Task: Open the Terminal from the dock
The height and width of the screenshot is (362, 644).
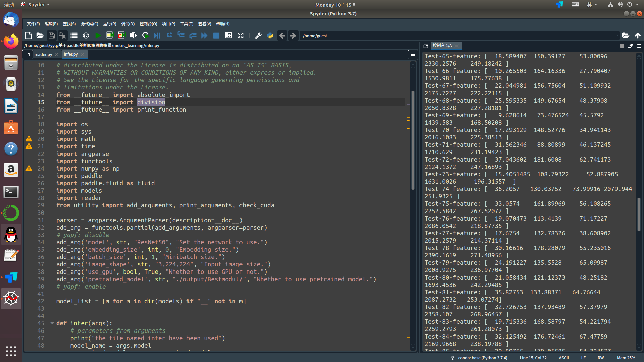Action: click(11, 192)
